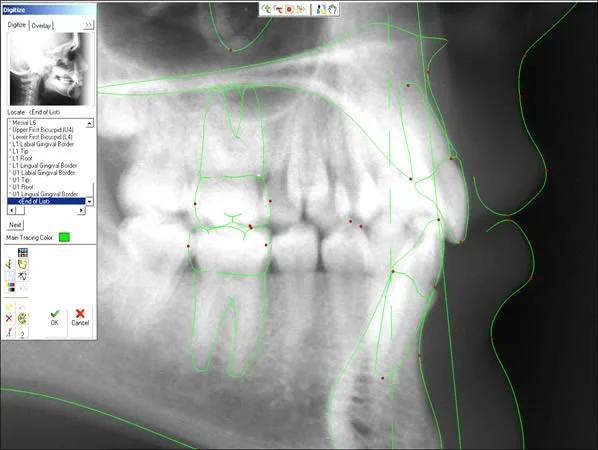Click the green checkmark tracing icon
Viewport: 598px width, 450px height.
(x=9, y=264)
